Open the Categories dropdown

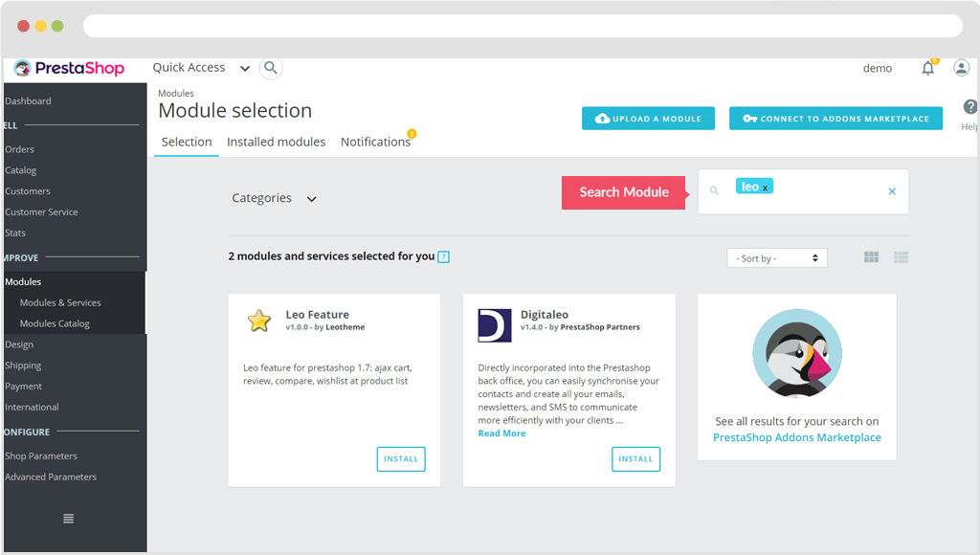(x=274, y=198)
